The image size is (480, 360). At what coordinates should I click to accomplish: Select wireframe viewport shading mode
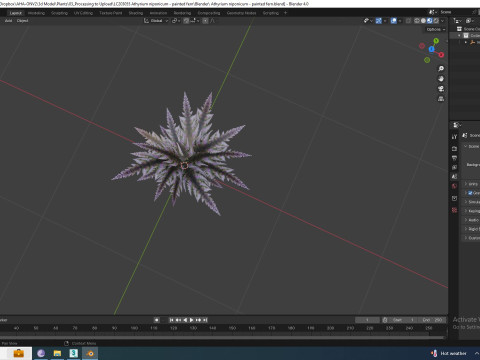(417, 21)
